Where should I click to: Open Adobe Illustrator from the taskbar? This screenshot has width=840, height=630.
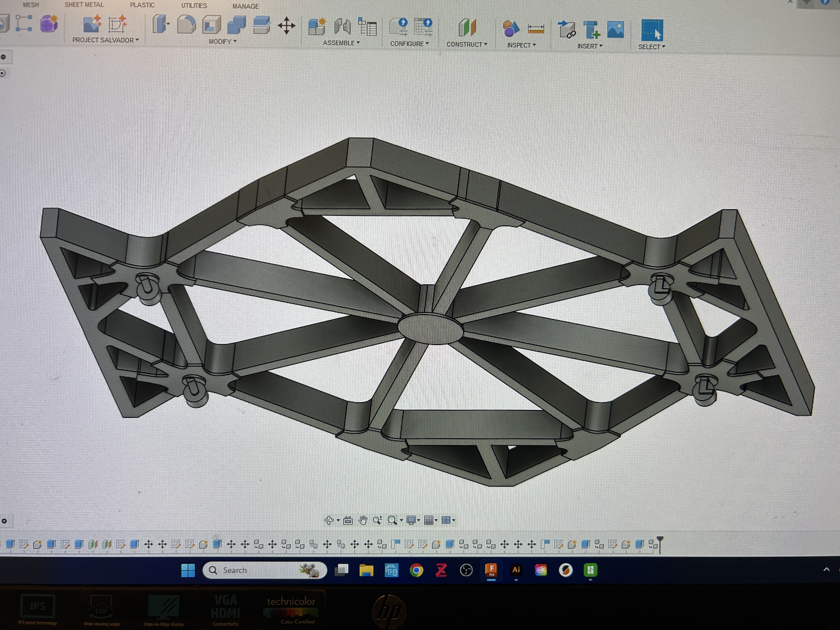click(516, 570)
